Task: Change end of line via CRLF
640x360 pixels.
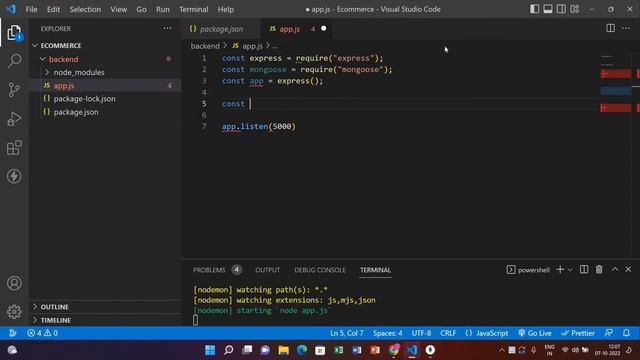Action: pyautogui.click(x=448, y=333)
